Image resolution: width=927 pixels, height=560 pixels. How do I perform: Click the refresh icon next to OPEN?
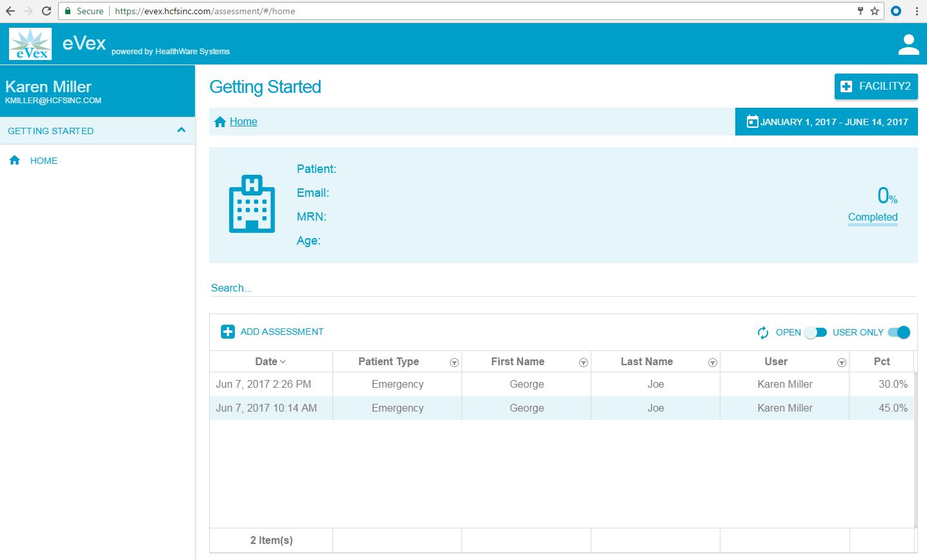click(762, 332)
